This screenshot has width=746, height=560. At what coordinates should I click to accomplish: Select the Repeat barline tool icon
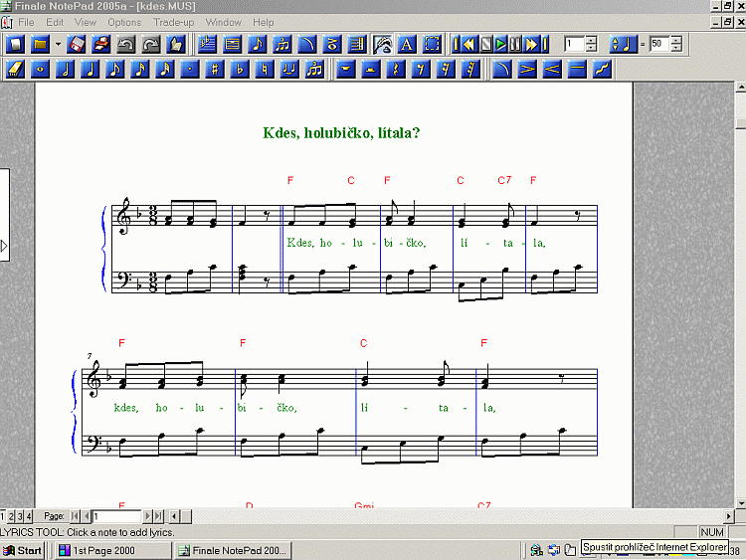[357, 44]
